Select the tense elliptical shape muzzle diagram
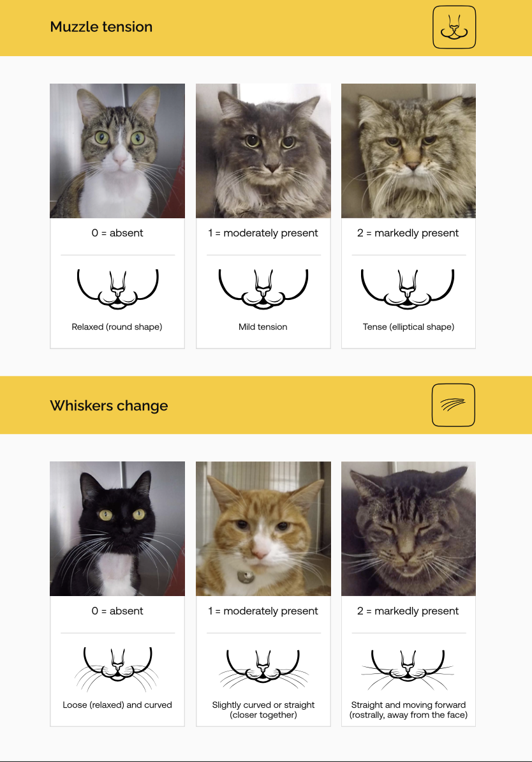This screenshot has height=762, width=532. (408, 289)
